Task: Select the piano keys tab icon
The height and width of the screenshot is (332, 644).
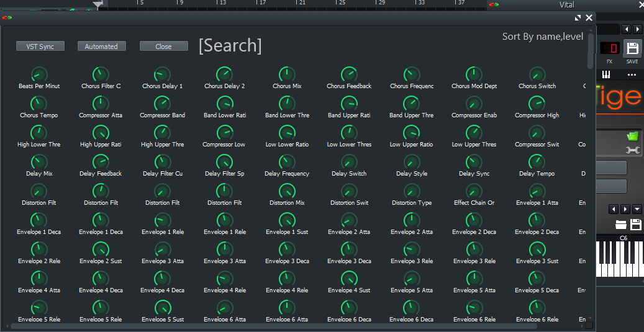Action: tap(607, 75)
